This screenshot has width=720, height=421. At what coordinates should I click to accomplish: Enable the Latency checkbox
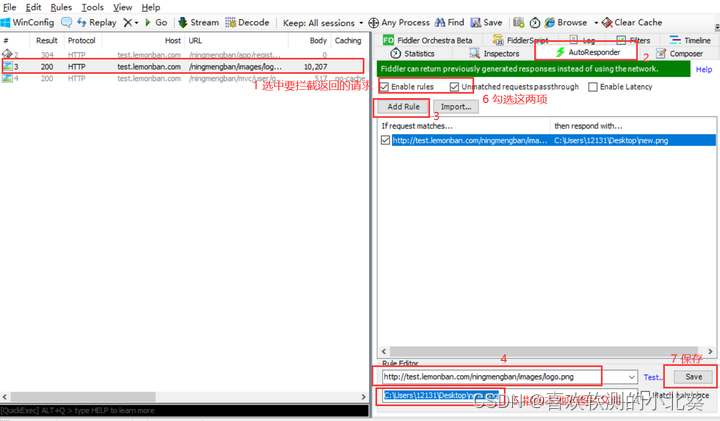pyautogui.click(x=593, y=87)
